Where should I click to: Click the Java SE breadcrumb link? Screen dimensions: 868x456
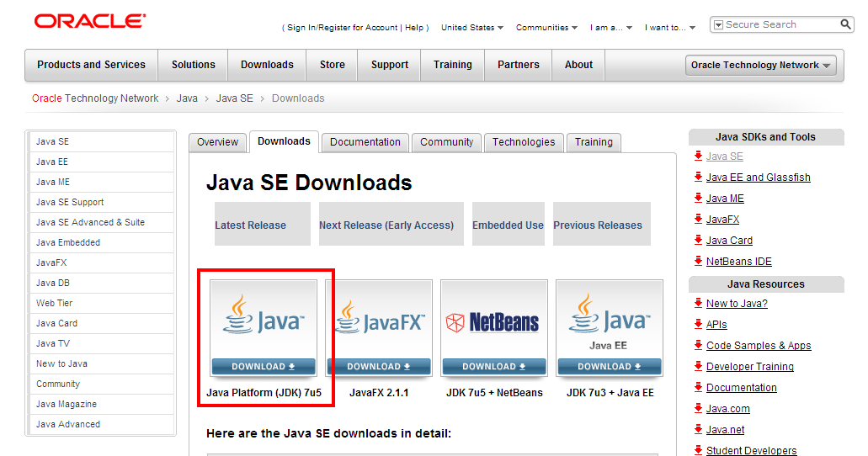coord(234,98)
